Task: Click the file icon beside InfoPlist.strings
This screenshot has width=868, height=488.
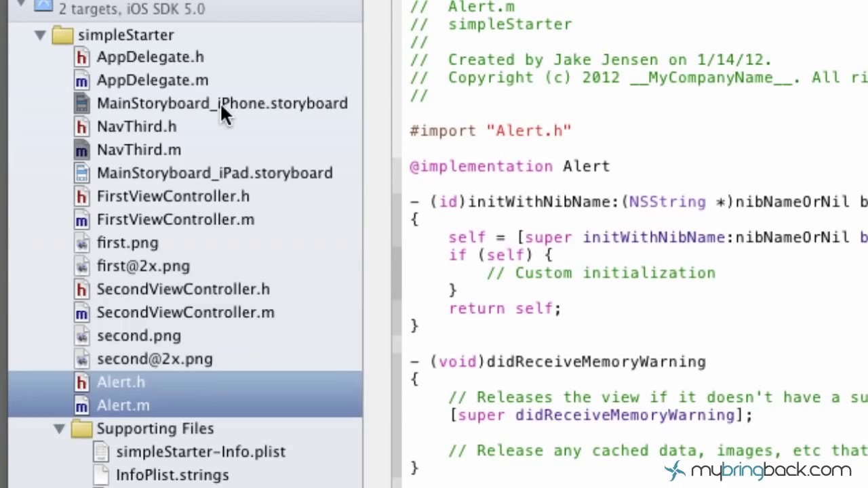Action: click(x=100, y=475)
